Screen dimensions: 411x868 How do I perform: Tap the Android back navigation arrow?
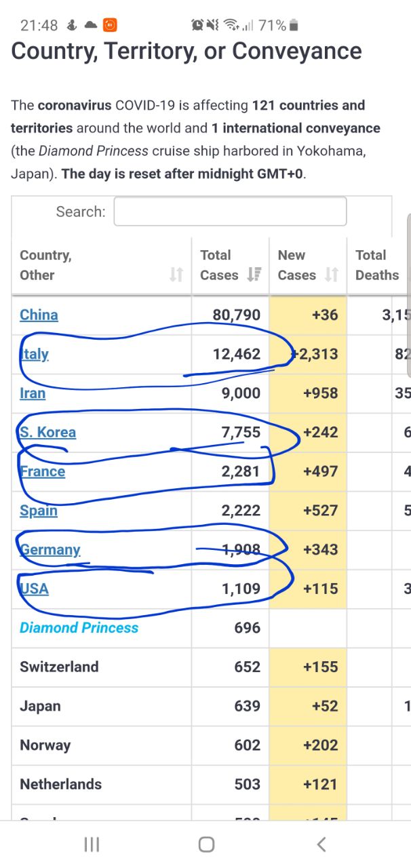pyautogui.click(x=321, y=844)
